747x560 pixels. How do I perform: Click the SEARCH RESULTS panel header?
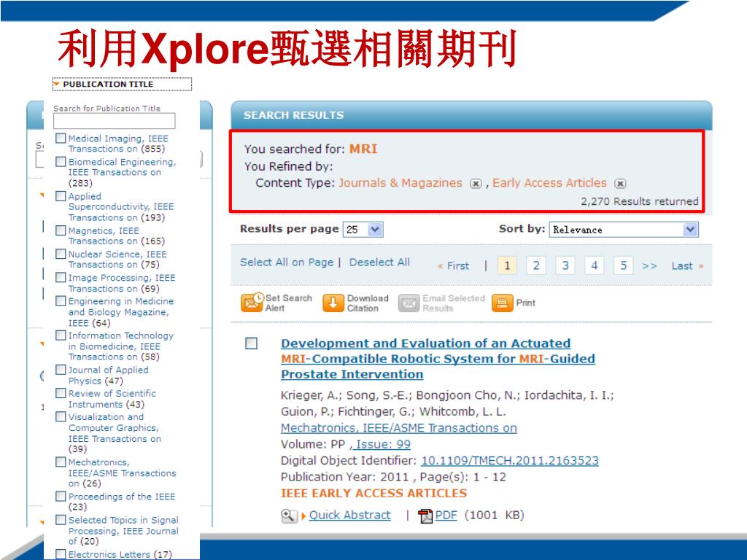[471, 115]
